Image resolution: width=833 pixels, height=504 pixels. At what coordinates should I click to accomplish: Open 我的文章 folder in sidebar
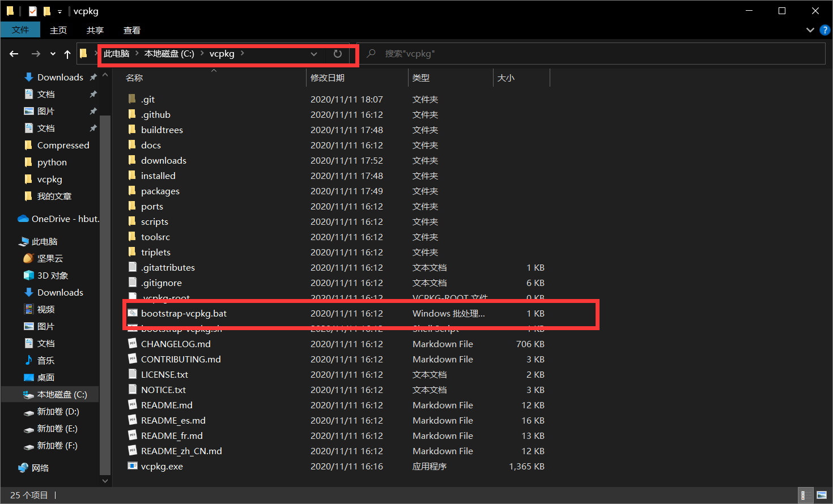click(x=54, y=196)
